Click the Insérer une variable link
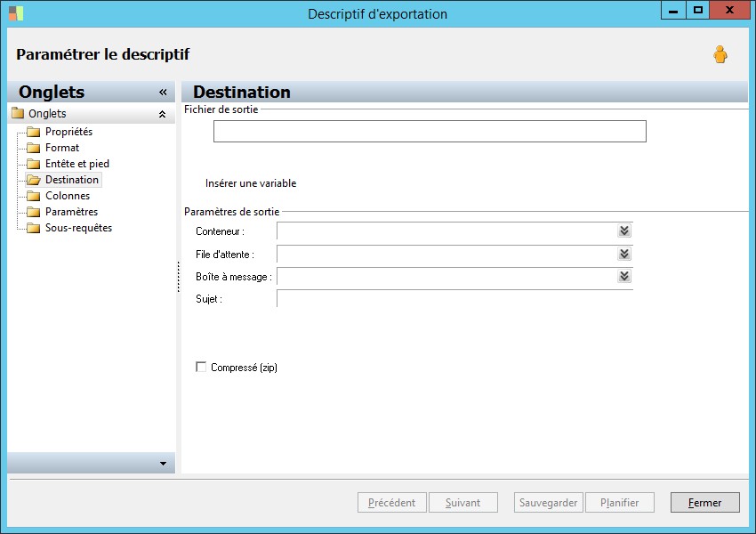The image size is (756, 534). point(251,183)
